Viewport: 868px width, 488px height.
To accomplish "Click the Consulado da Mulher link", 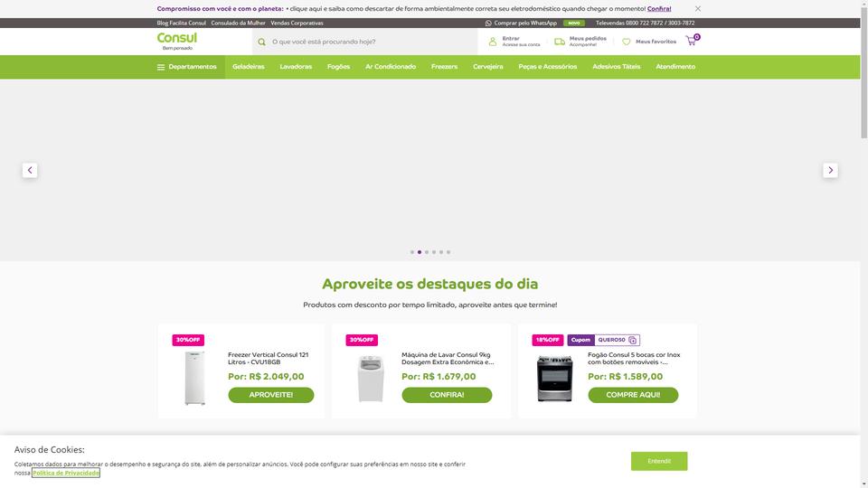I will tap(238, 23).
